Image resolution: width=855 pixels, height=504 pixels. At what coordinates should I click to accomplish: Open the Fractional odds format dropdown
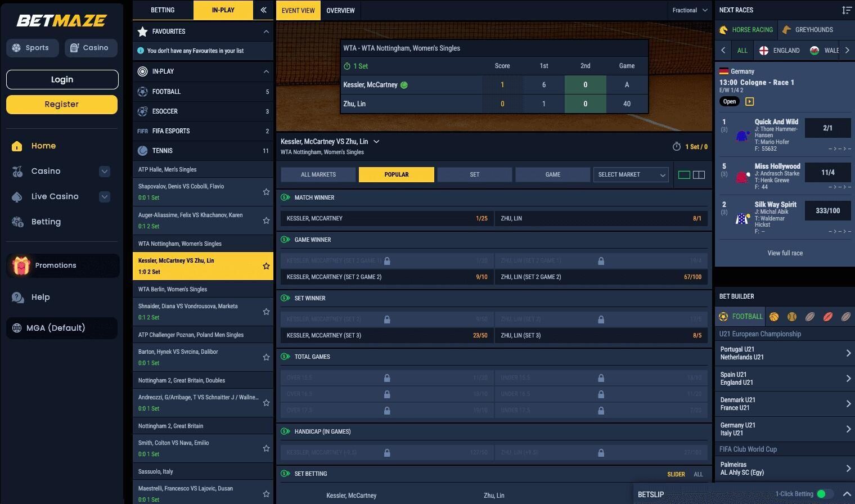[690, 10]
